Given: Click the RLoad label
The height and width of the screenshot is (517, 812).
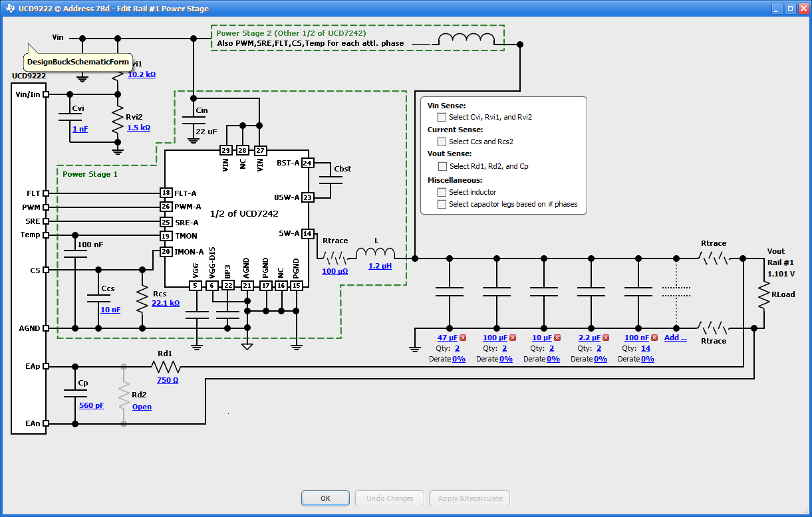Looking at the screenshot, I should tap(783, 294).
